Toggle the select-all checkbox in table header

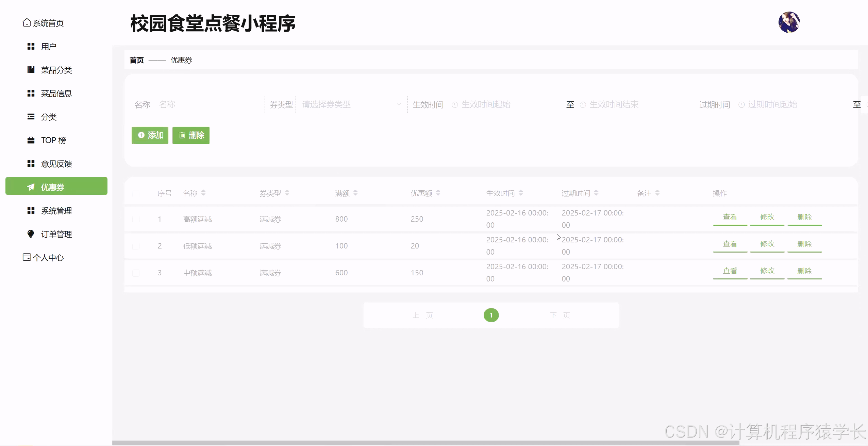136,193
